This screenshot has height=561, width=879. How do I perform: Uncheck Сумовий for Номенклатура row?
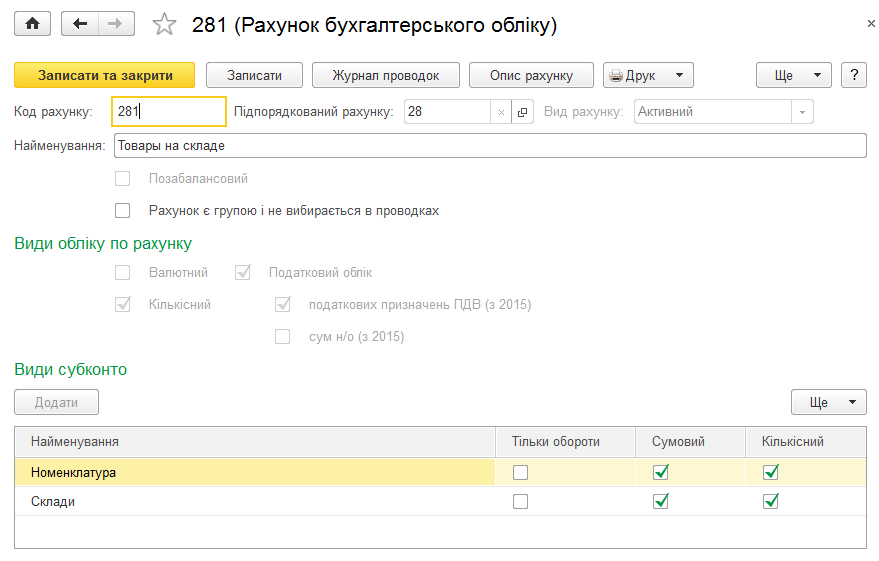tap(661, 472)
